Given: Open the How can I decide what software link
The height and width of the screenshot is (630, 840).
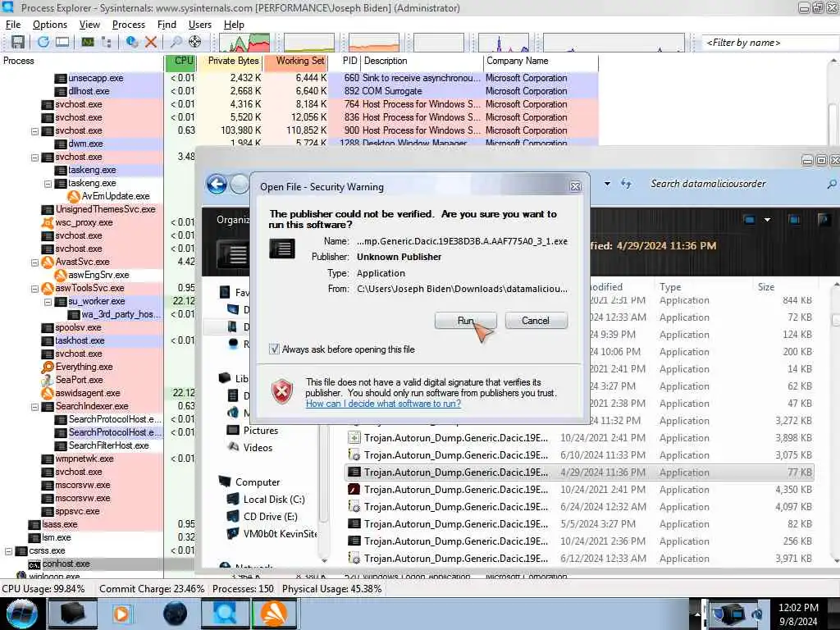Looking at the screenshot, I should pyautogui.click(x=383, y=404).
